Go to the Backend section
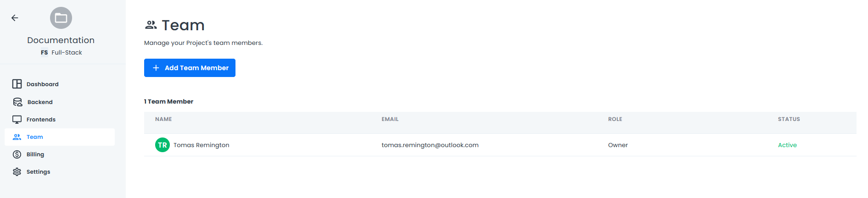Screen dimensions: 868x198 [x=40, y=102]
